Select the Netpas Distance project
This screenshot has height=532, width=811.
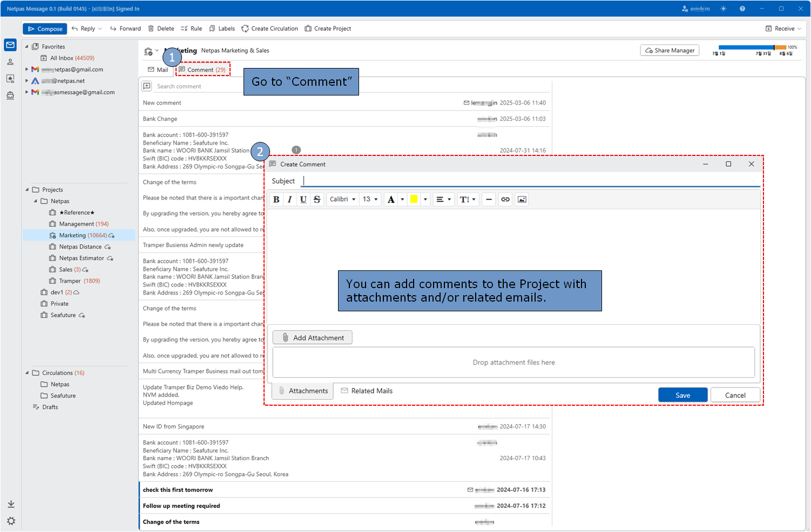tap(80, 247)
